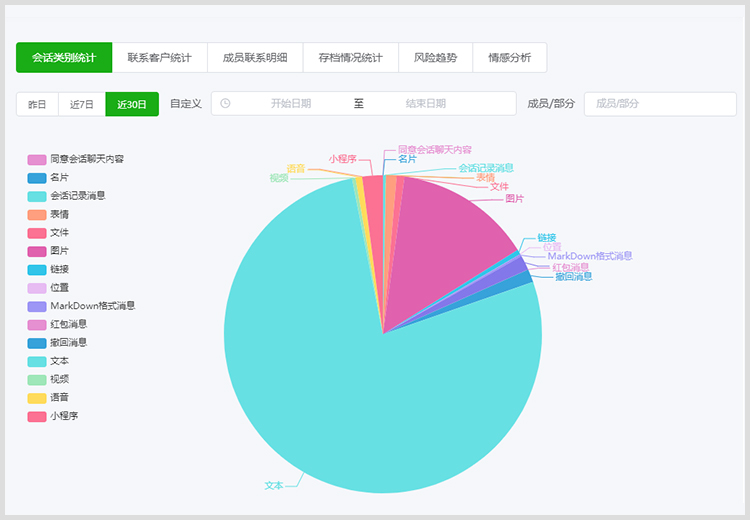Toggle MarkDown格式消息 legend entry
750x520 pixels.
point(81,306)
